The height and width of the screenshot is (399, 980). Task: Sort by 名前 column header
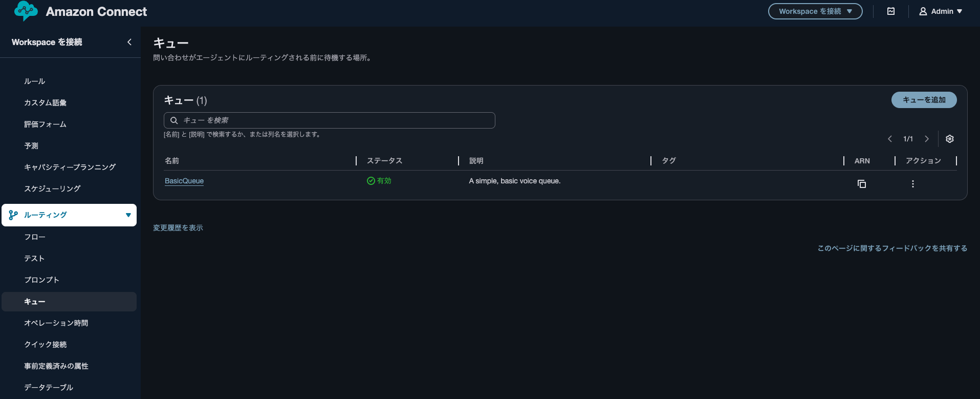172,161
